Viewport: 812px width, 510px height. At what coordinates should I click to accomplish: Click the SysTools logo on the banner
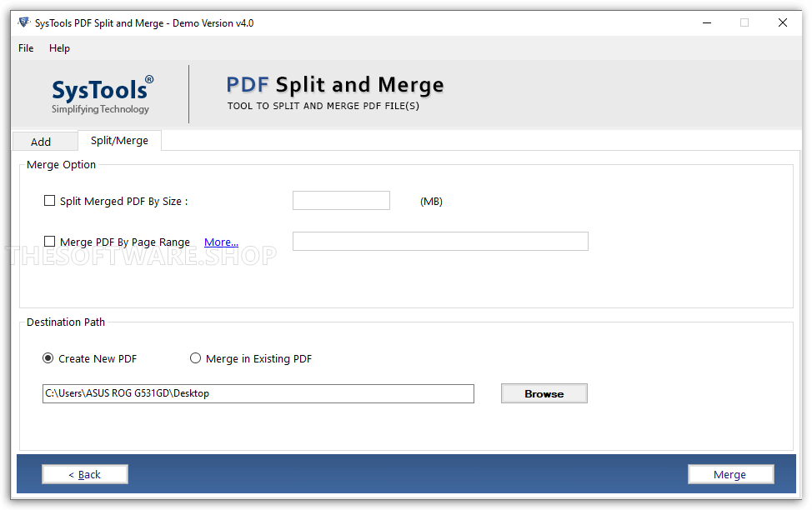(x=101, y=93)
